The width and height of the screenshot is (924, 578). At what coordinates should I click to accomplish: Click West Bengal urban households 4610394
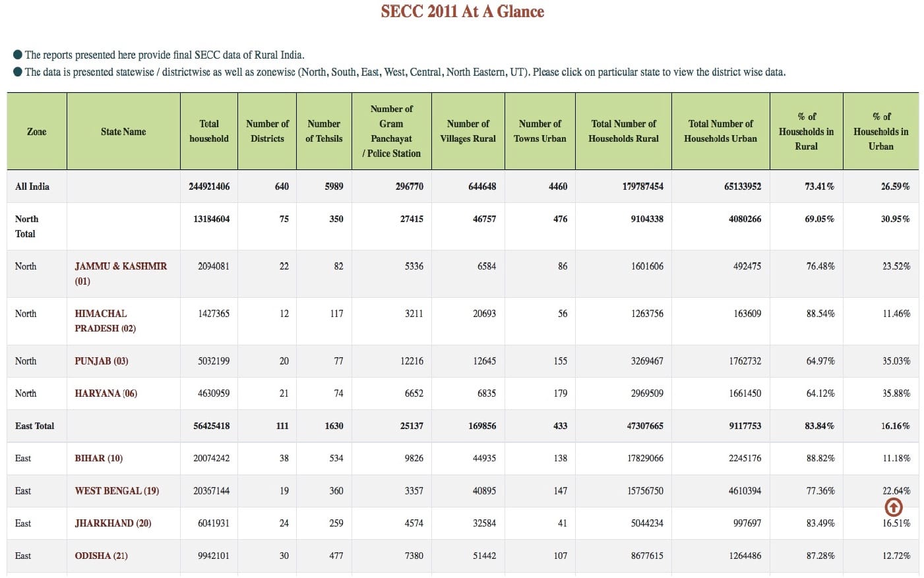tap(745, 491)
